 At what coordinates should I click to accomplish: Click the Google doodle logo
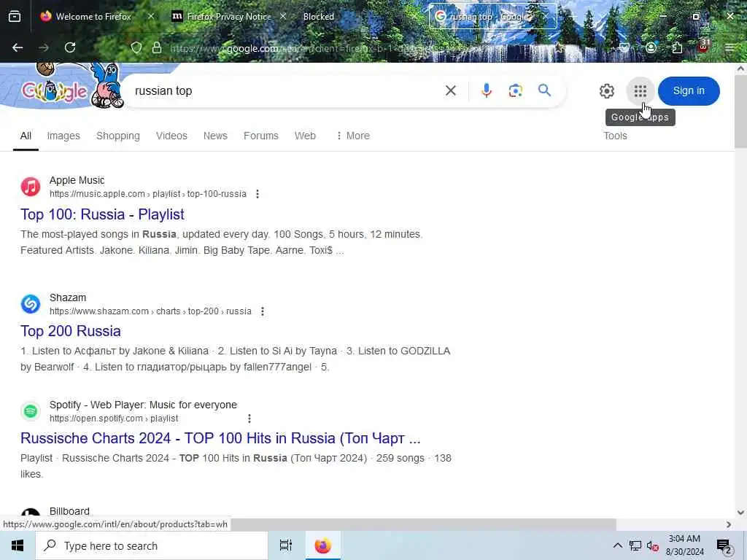[x=62, y=86]
